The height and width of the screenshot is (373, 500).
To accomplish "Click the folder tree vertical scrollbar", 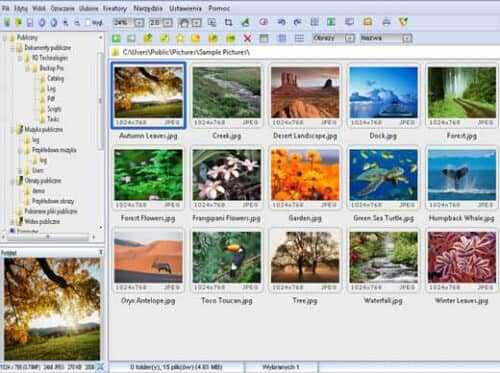I will [x=101, y=100].
